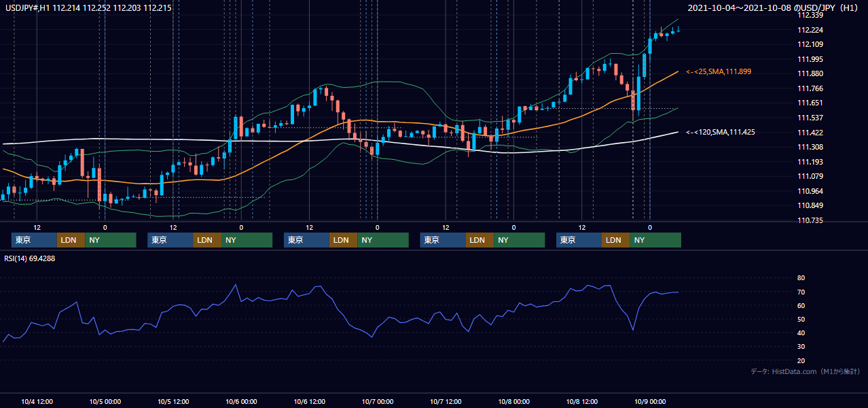This screenshot has height=408, width=868.
Task: Click price axis value 111.079
Action: (x=811, y=176)
